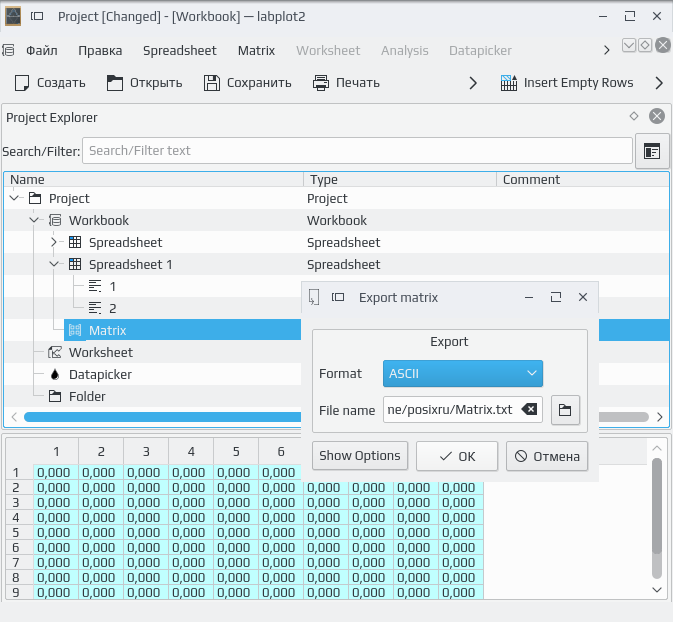Click the Project Explorer tree options icon button

652,151
